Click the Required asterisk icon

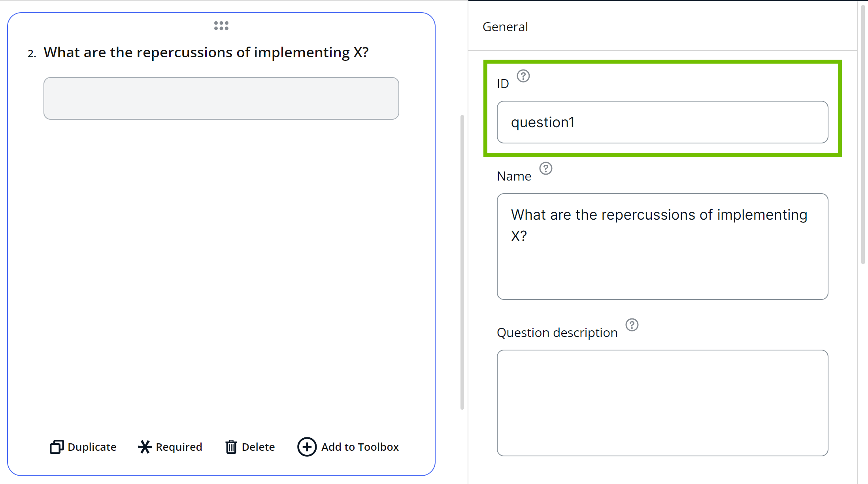point(145,447)
